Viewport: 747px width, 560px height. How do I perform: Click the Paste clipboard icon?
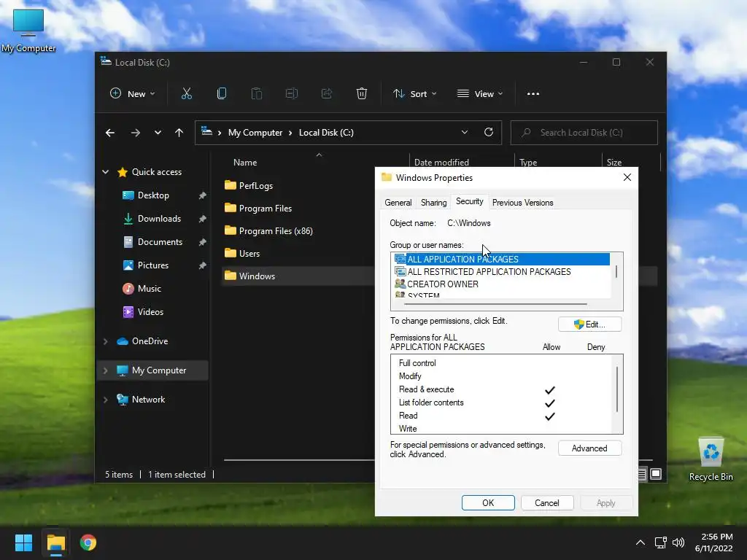[x=256, y=94]
